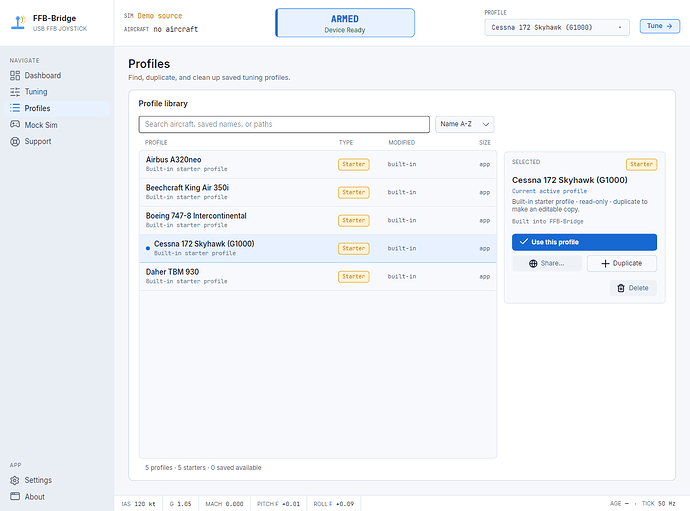Image resolution: width=690 pixels, height=511 pixels.
Task: Click the MODIFIED column header
Action: click(x=401, y=143)
